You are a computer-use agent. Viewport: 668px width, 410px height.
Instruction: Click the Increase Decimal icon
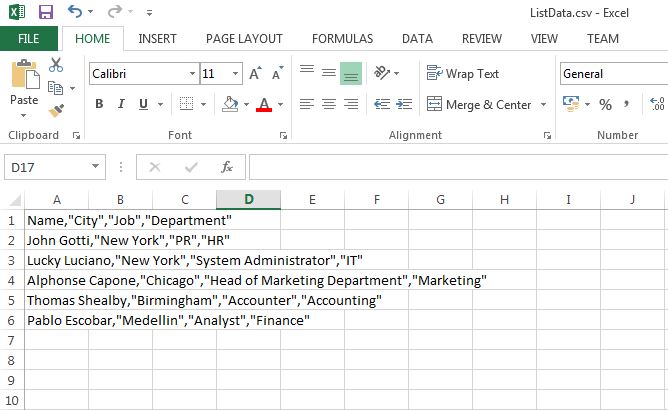(x=656, y=104)
